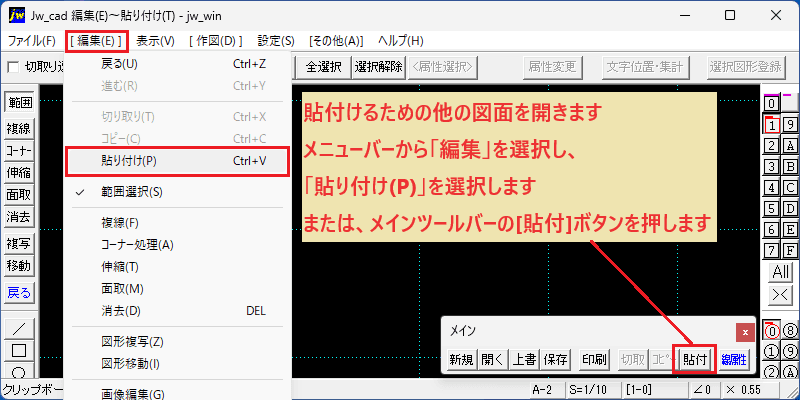The height and width of the screenshot is (400, 800).
Task: Close the open [編集(E)] menu
Action: [x=96, y=41]
